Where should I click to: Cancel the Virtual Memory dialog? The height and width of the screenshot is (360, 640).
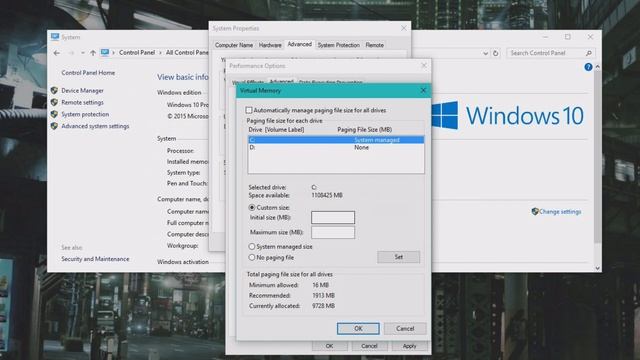405,329
